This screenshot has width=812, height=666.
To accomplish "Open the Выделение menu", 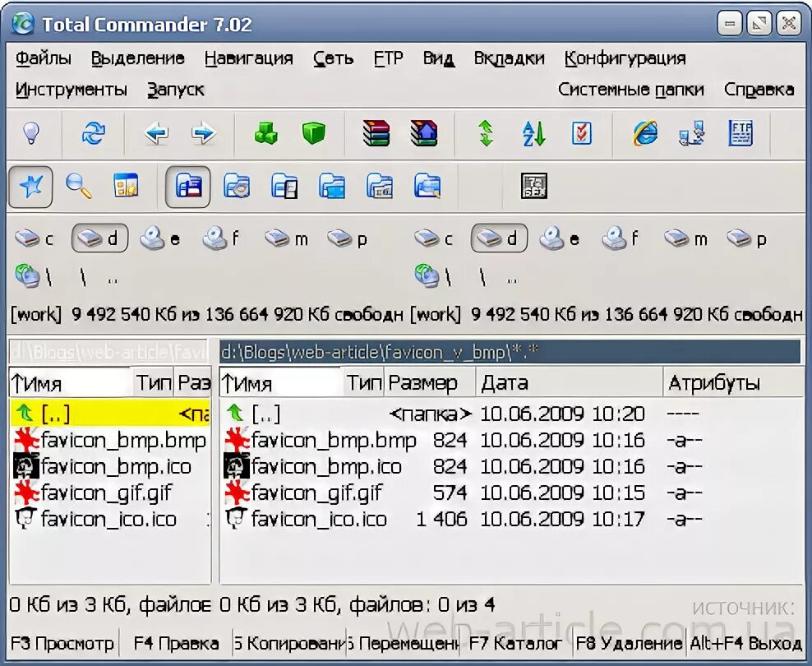I will pyautogui.click(x=138, y=58).
